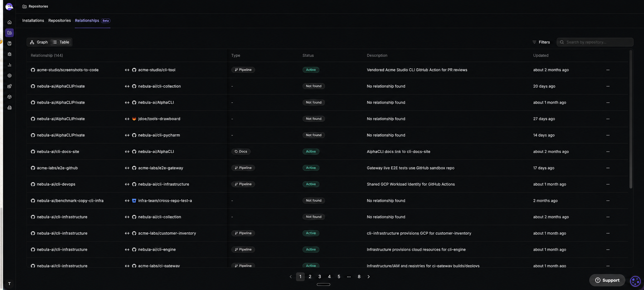Click the pagination ellipsis

349,277
